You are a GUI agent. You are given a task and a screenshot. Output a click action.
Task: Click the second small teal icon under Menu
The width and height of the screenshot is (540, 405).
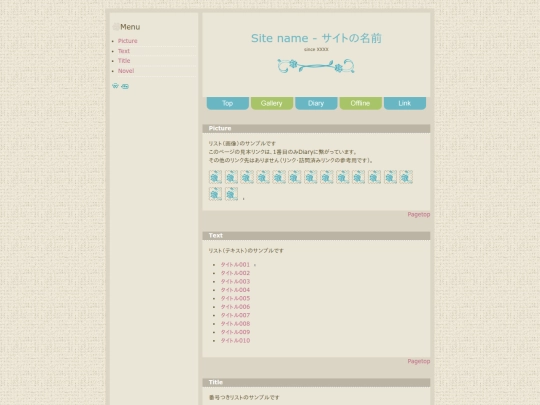pos(125,86)
